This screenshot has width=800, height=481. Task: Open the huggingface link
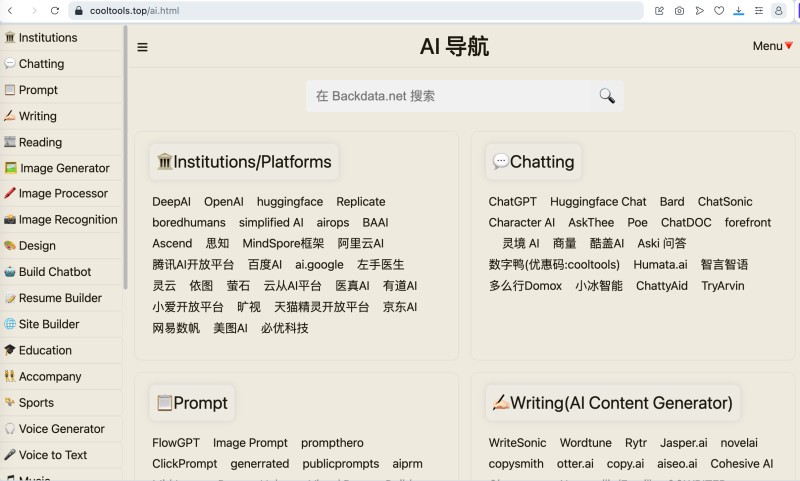tap(290, 201)
